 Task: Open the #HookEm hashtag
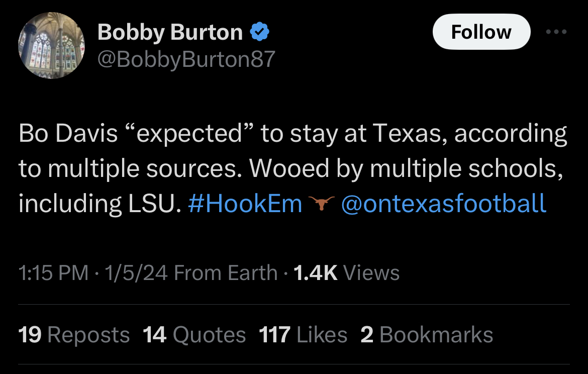[245, 204]
